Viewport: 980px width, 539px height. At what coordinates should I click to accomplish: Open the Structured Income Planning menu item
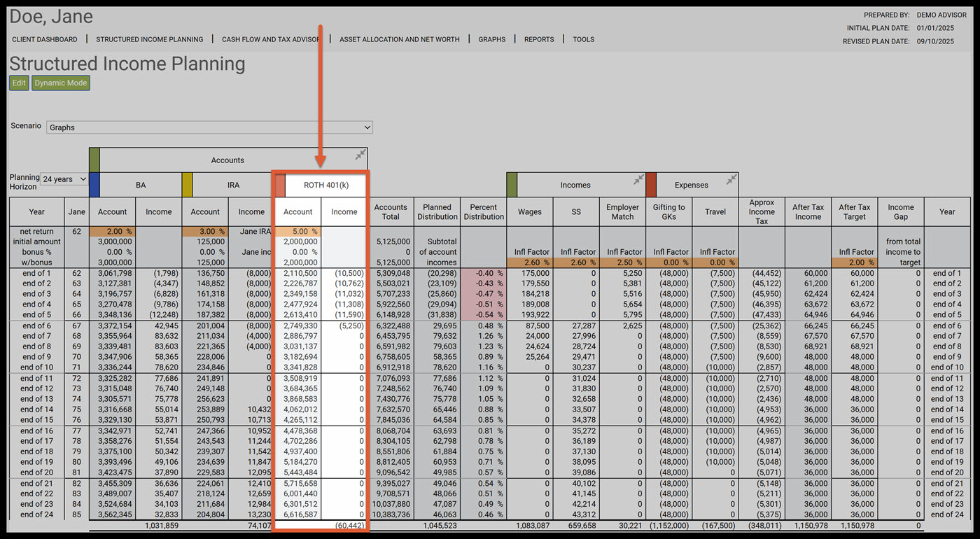point(150,39)
